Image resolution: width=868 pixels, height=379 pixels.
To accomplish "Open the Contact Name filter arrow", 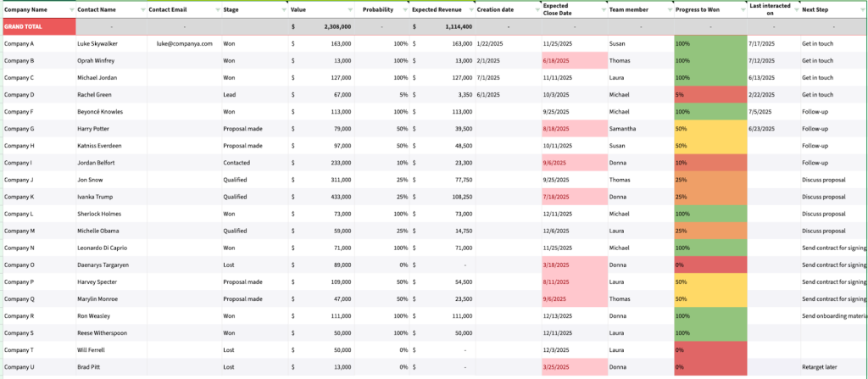I will click(x=142, y=10).
